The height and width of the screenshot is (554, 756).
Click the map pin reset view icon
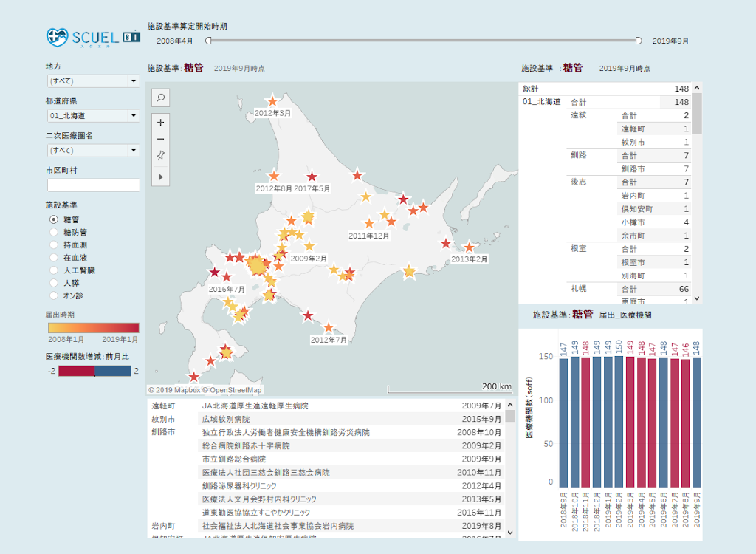pos(160,157)
